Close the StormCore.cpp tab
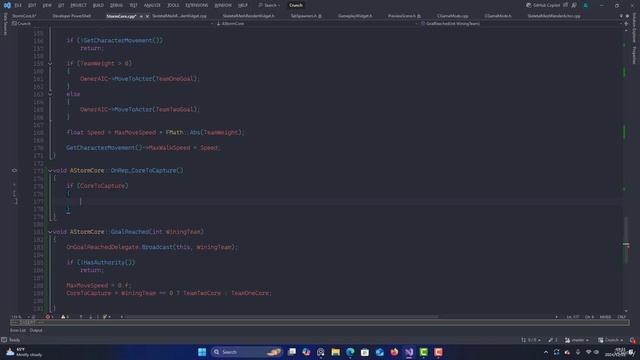Viewport: 640px width, 360px height. (x=147, y=16)
